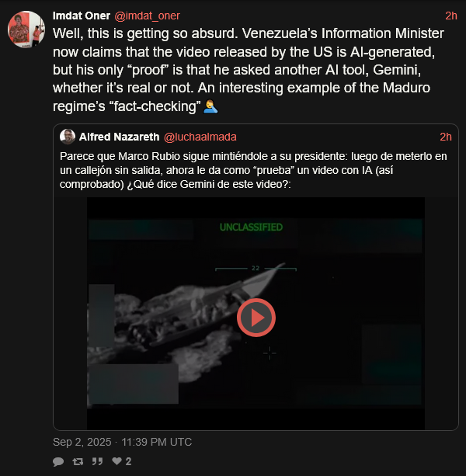Viewport: 466px width, 476px height.
Task: Play the embedded boat video
Action: (256, 318)
